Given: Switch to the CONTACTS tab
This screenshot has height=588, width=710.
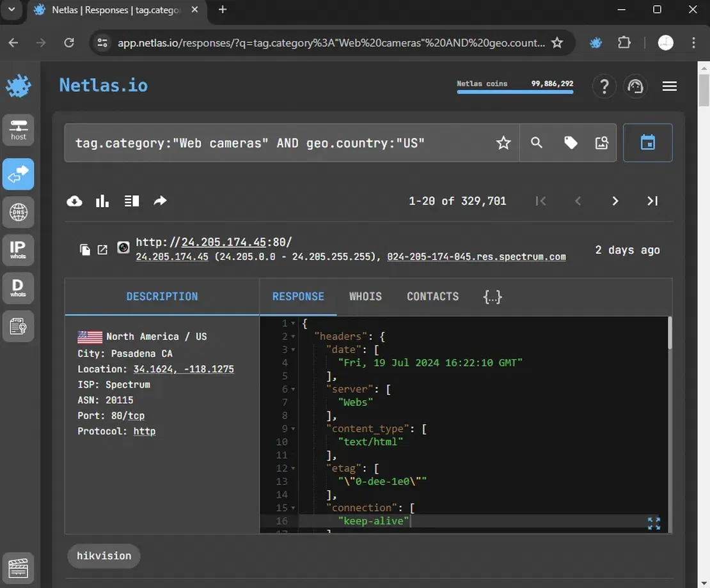Looking at the screenshot, I should click(432, 297).
